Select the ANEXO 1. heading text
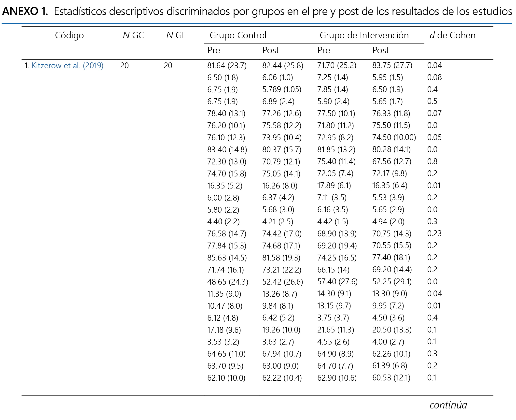 tap(25, 11)
